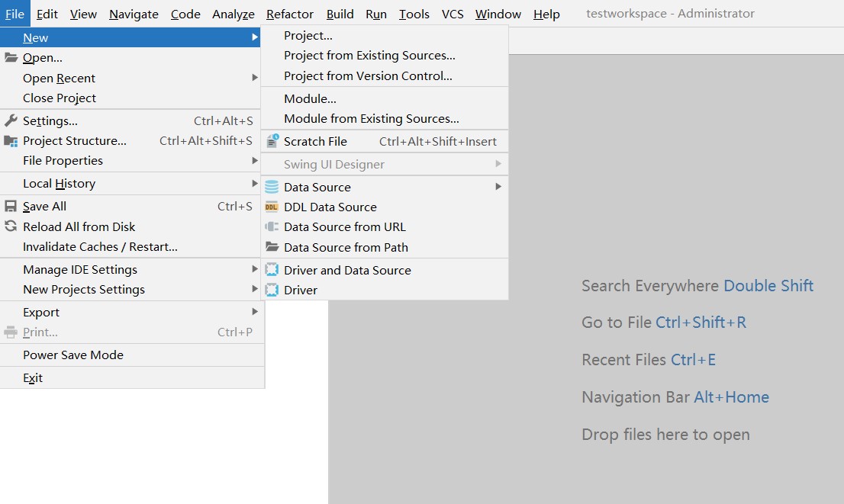Image resolution: width=844 pixels, height=504 pixels.
Task: Click the Driver item icon
Action: [272, 290]
